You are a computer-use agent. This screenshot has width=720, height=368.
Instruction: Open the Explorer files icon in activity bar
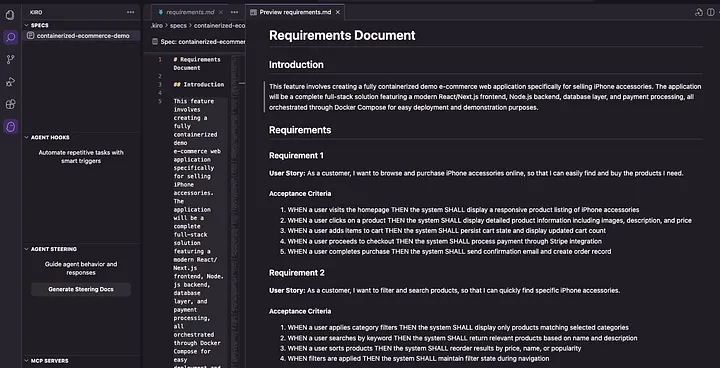pyautogui.click(x=10, y=15)
